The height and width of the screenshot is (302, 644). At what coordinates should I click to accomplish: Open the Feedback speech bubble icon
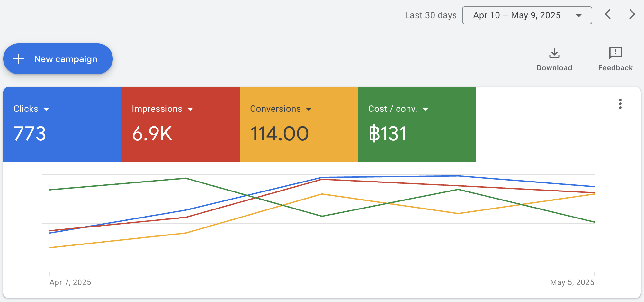pos(615,53)
